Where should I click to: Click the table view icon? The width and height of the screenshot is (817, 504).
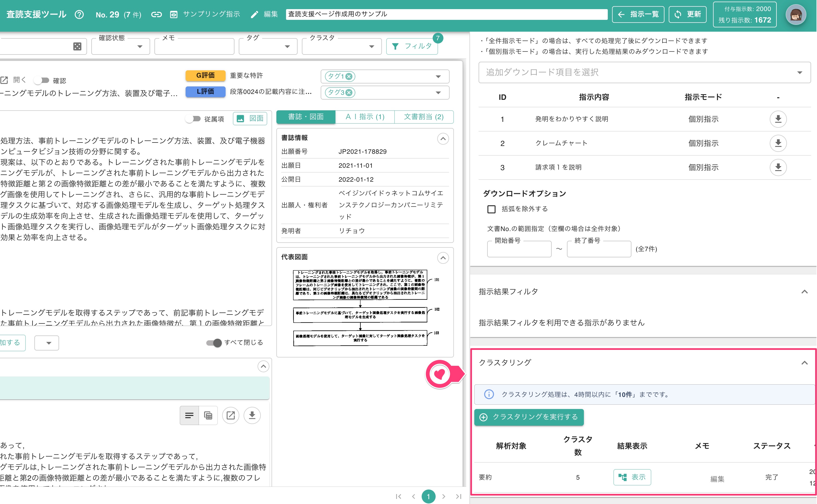(x=208, y=415)
